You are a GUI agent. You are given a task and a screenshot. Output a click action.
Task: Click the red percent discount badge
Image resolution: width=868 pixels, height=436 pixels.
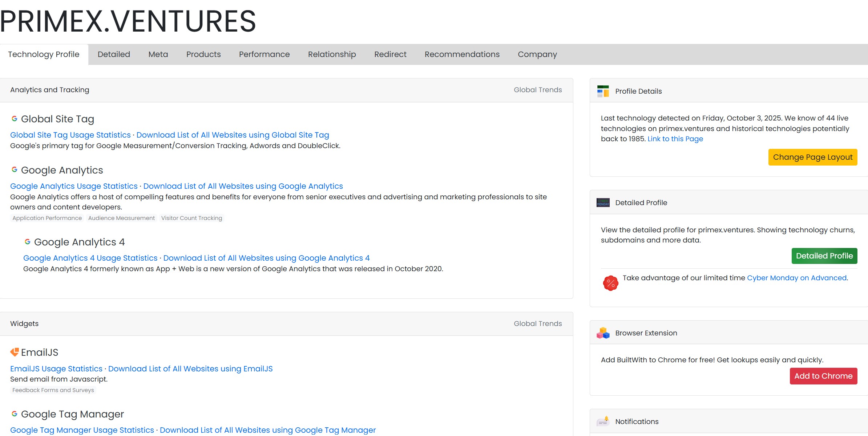click(x=610, y=283)
